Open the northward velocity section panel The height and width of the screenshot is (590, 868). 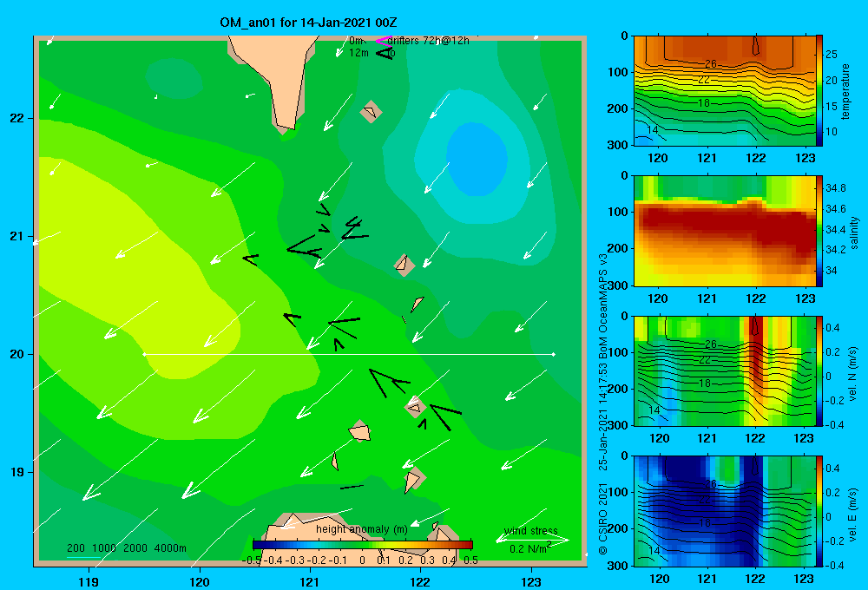pyautogui.click(x=724, y=370)
